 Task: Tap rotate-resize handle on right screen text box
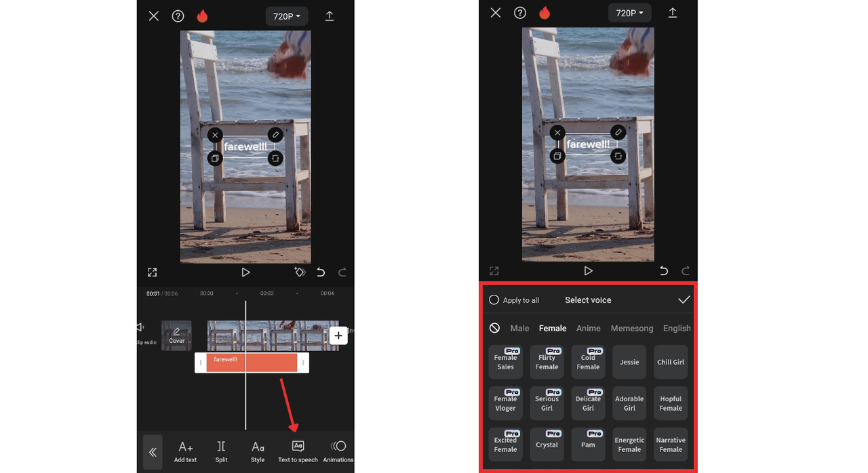[618, 157]
